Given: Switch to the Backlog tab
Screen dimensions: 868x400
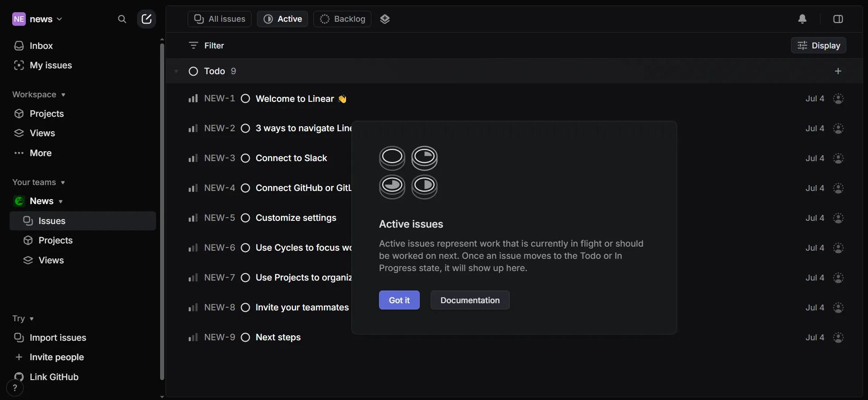Looking at the screenshot, I should click(x=342, y=19).
